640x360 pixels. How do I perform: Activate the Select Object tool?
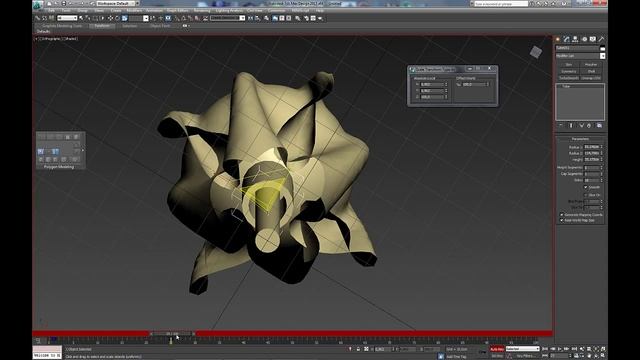pos(81,18)
